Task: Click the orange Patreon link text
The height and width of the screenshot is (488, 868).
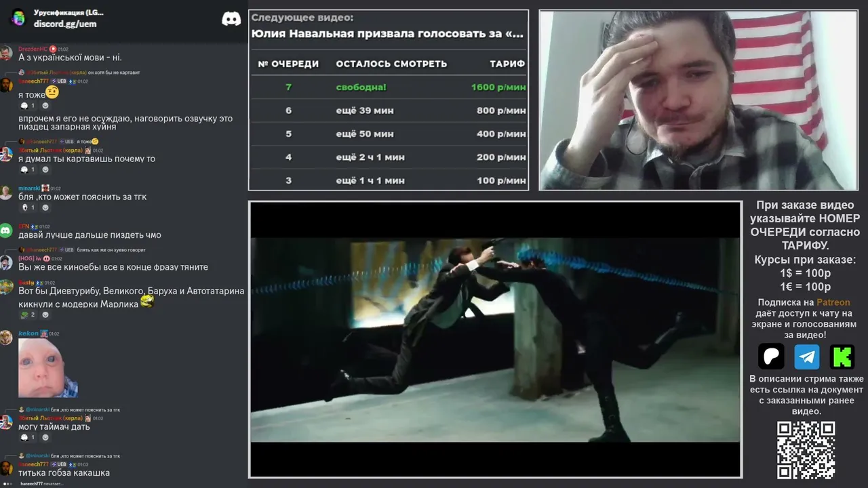Action: tap(833, 302)
